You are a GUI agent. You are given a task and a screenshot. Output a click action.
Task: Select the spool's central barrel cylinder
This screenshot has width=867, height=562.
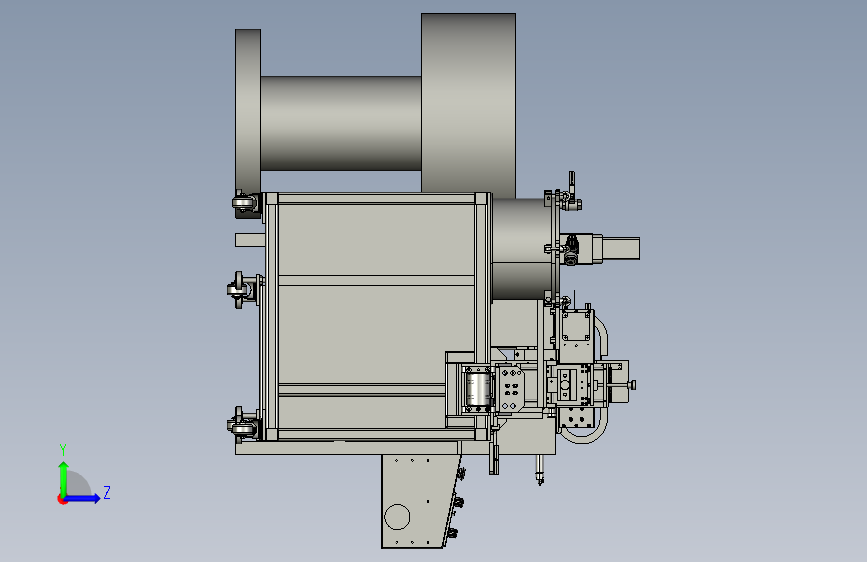click(341, 123)
